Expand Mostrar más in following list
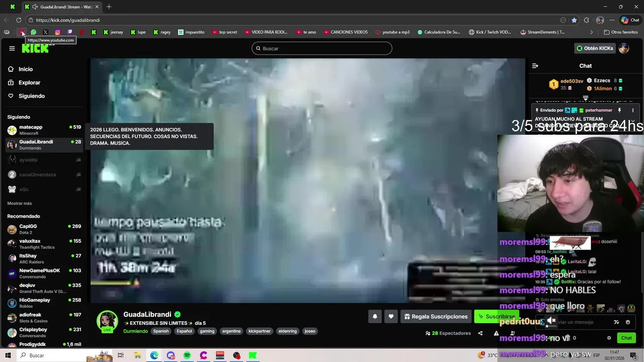The width and height of the screenshot is (644, 362). tap(20, 204)
